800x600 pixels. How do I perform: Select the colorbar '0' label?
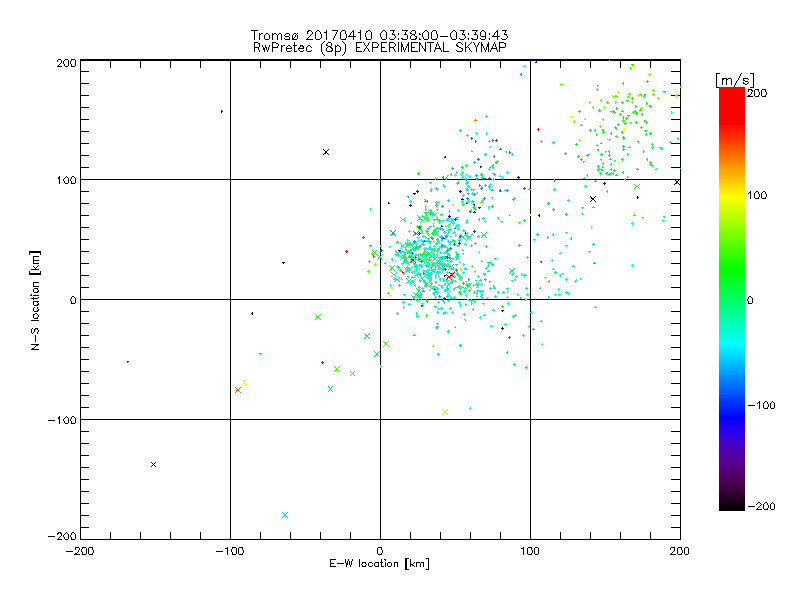coord(750,300)
